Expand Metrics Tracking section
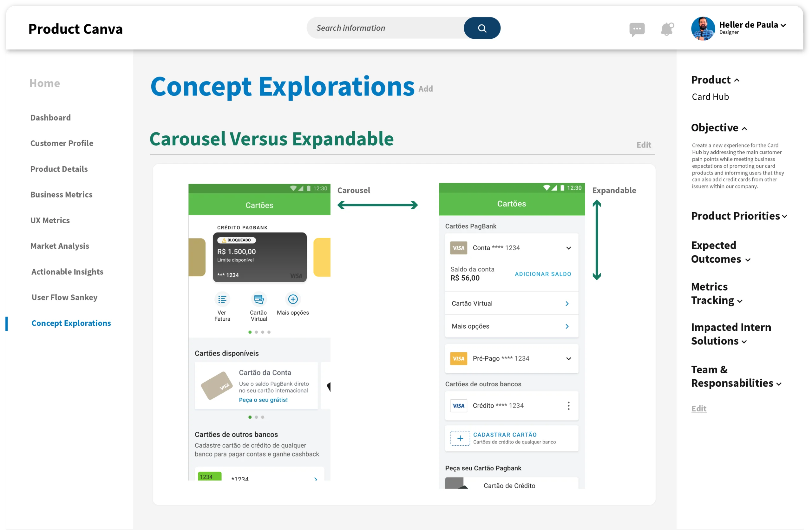This screenshot has width=812, height=530. coord(740,301)
